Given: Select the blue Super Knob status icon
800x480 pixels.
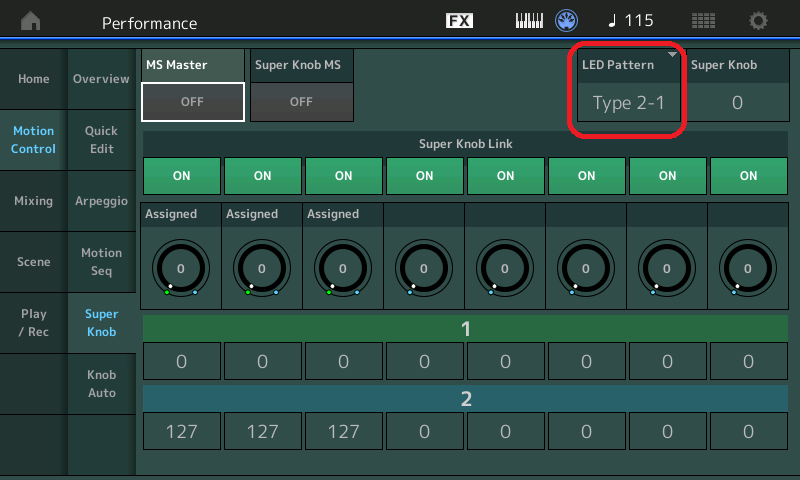Looking at the screenshot, I should (x=566, y=21).
